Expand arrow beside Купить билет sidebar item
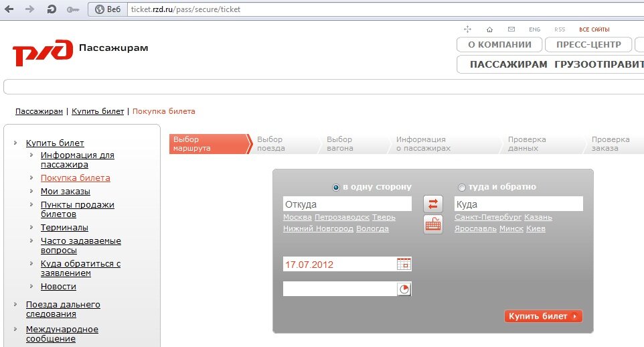 [15, 143]
